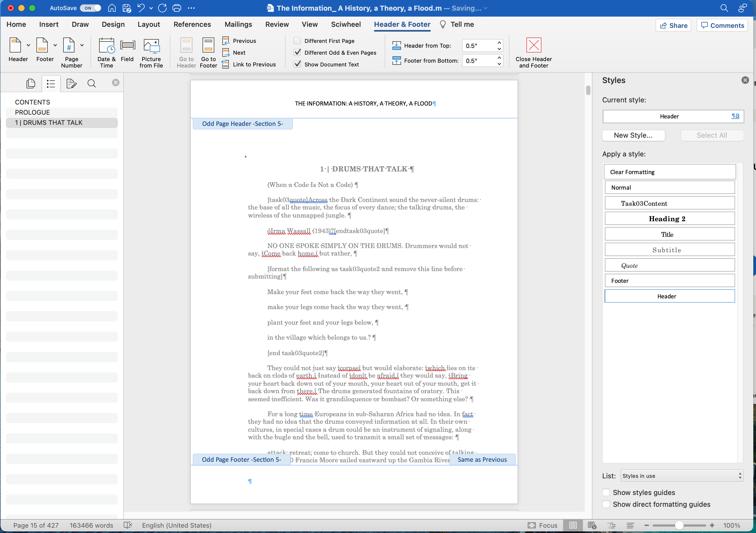The height and width of the screenshot is (533, 756).
Task: Open the search icon in navigation pane
Action: pyautogui.click(x=92, y=84)
